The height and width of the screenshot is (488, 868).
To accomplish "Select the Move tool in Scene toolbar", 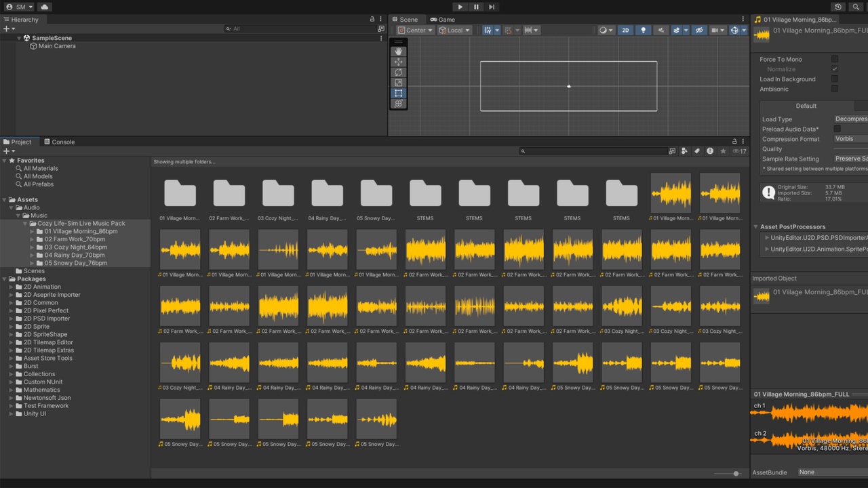I will pyautogui.click(x=398, y=62).
